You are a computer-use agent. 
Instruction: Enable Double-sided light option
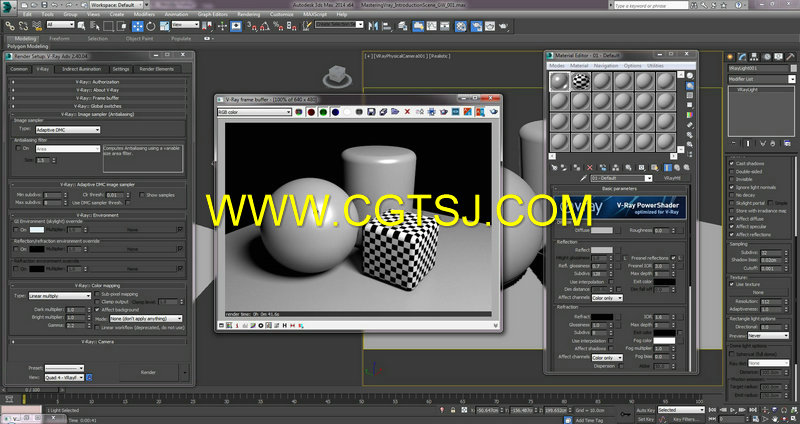tap(732, 171)
